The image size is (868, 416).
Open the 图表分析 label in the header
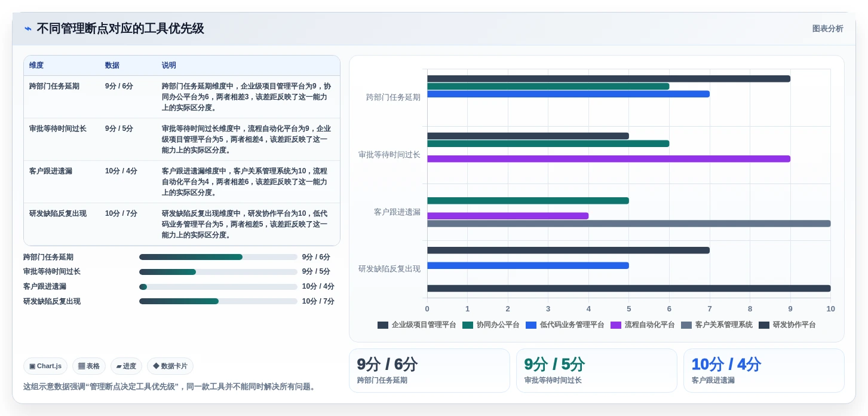pos(827,29)
